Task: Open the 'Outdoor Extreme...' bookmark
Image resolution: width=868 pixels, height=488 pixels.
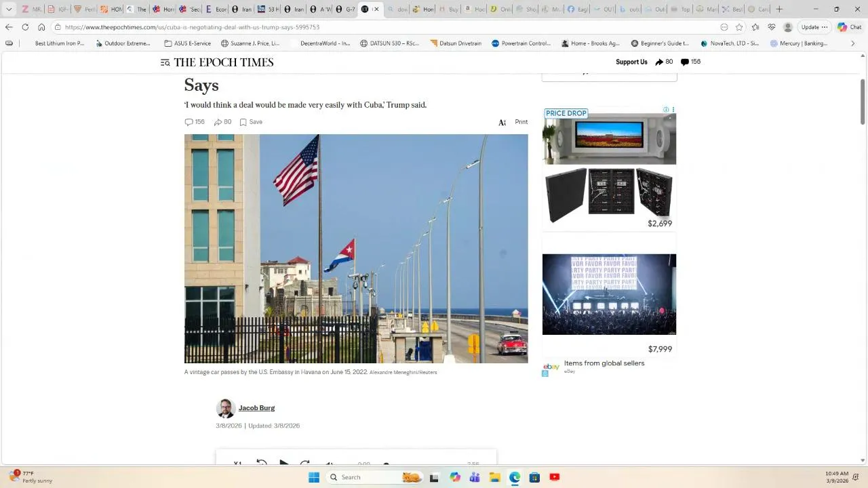Action: [123, 43]
